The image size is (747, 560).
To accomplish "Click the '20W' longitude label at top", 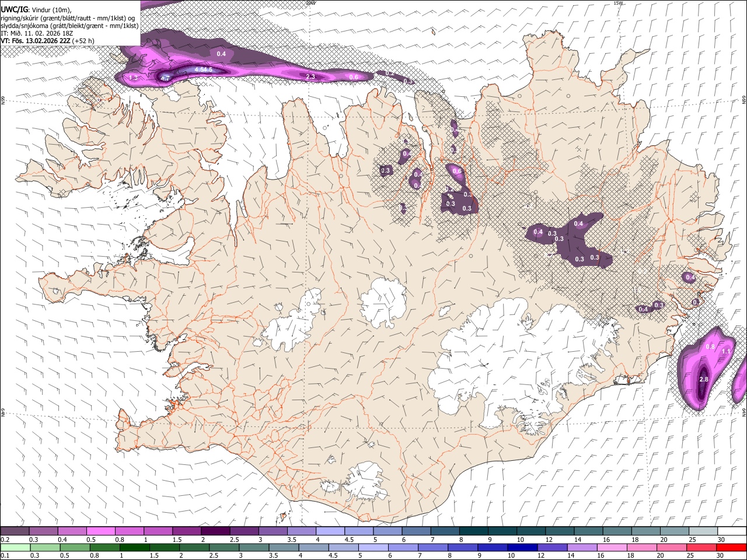I will [x=311, y=3].
